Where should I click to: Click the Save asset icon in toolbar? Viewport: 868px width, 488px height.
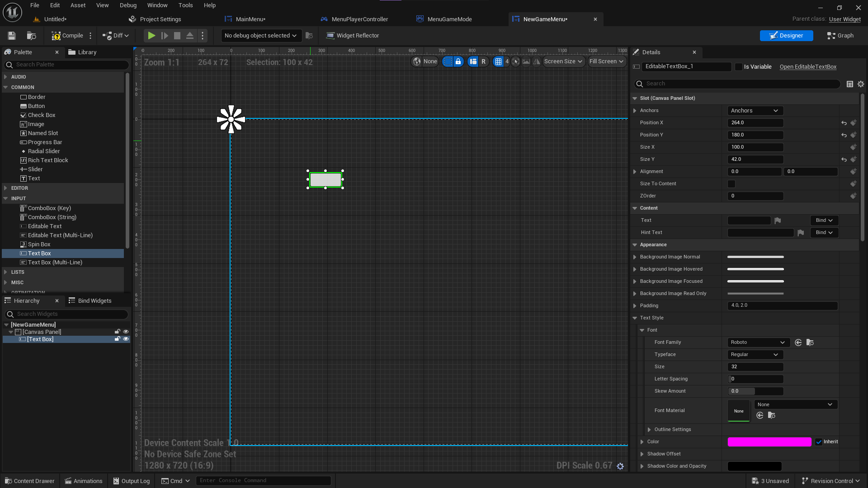coord(12,36)
